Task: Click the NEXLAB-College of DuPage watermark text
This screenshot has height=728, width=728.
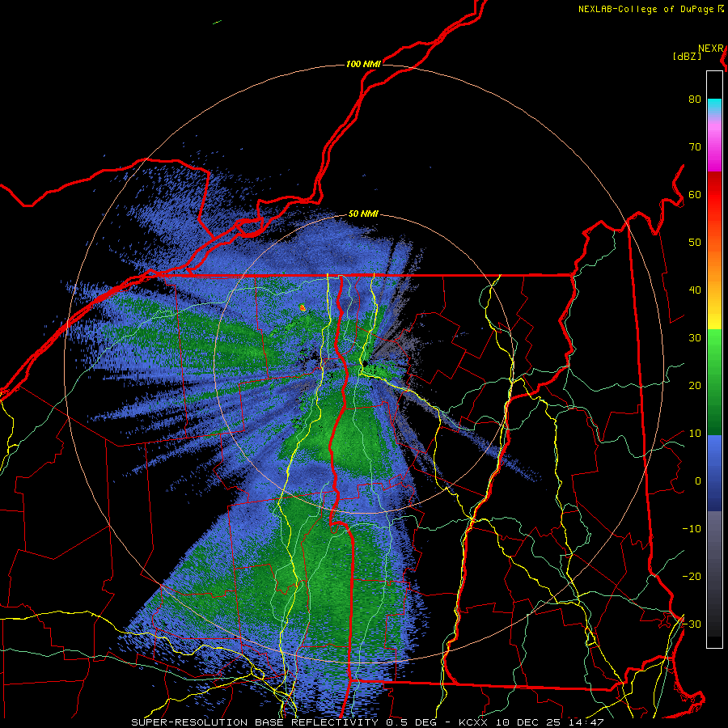Action: [x=647, y=9]
